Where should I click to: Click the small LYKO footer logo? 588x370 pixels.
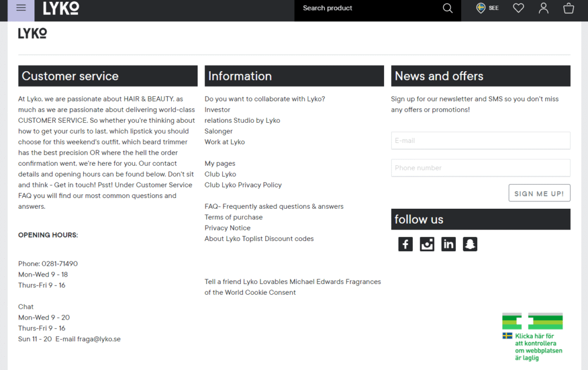[x=33, y=33]
